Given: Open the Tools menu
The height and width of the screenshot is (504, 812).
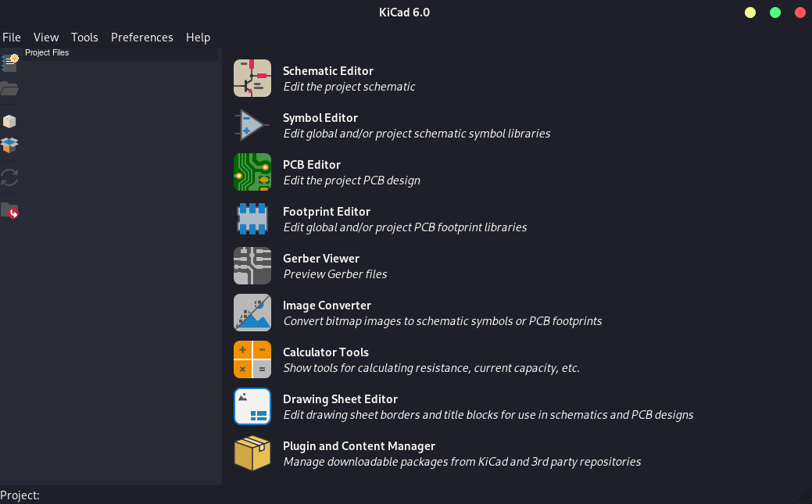Looking at the screenshot, I should (84, 38).
